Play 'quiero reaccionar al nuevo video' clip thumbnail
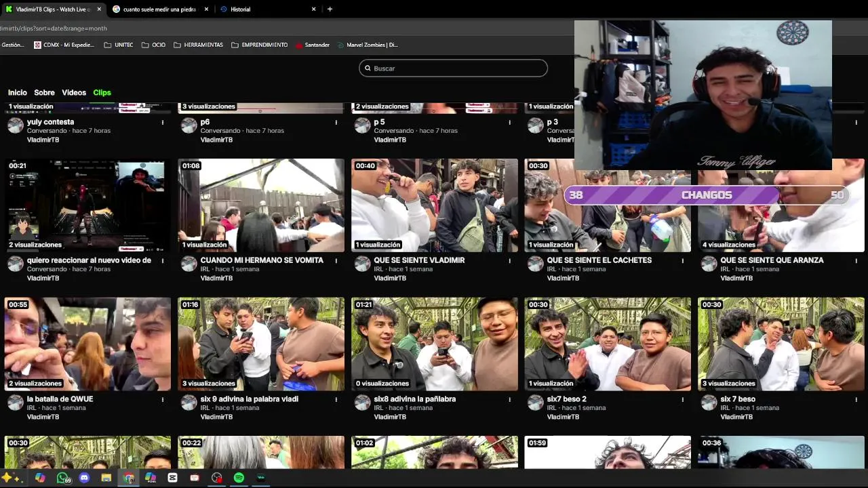868x488 pixels. click(x=87, y=205)
